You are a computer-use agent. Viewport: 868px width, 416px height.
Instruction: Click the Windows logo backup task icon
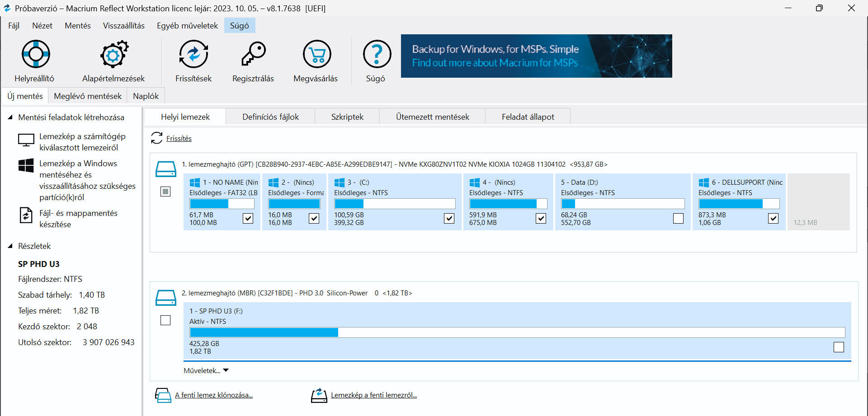[x=26, y=165]
